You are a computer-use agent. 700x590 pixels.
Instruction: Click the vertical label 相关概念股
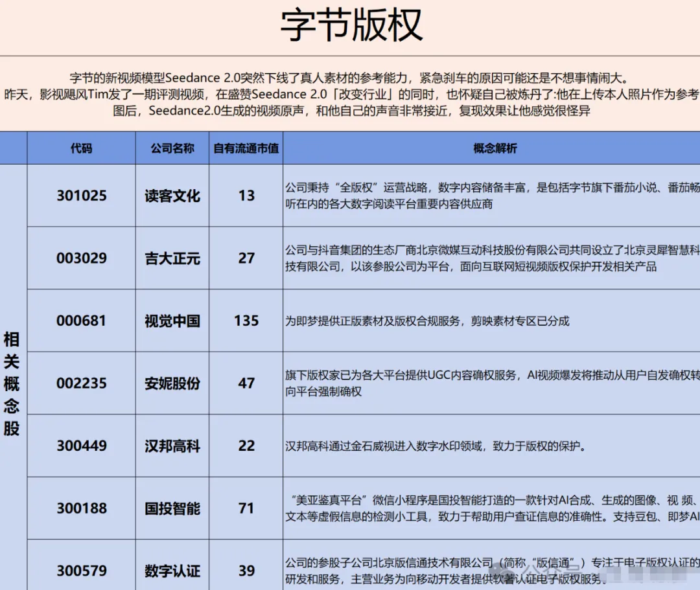[x=12, y=383]
